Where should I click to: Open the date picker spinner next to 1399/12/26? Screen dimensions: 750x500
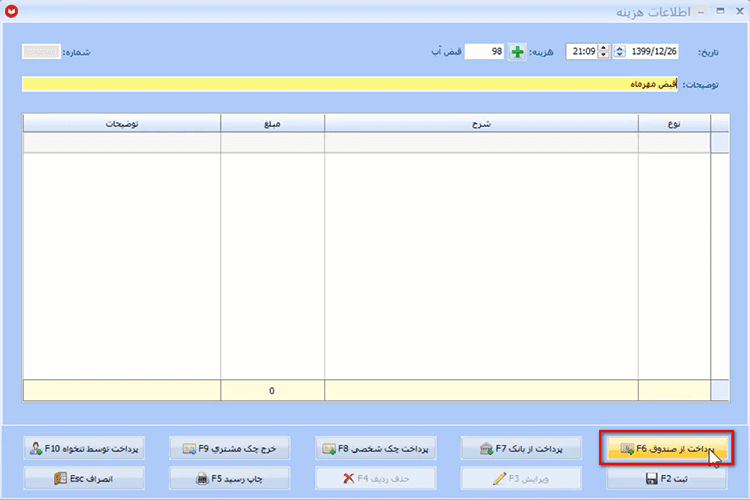(x=619, y=51)
